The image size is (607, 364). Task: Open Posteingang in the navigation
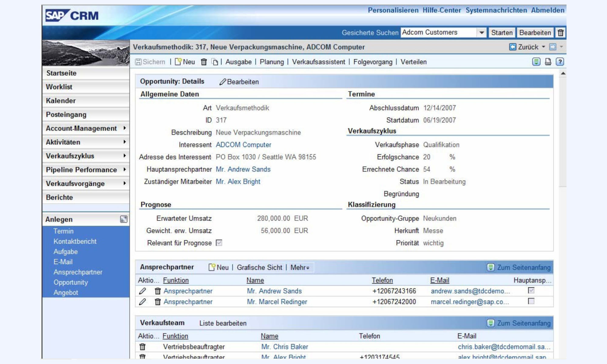[86, 115]
